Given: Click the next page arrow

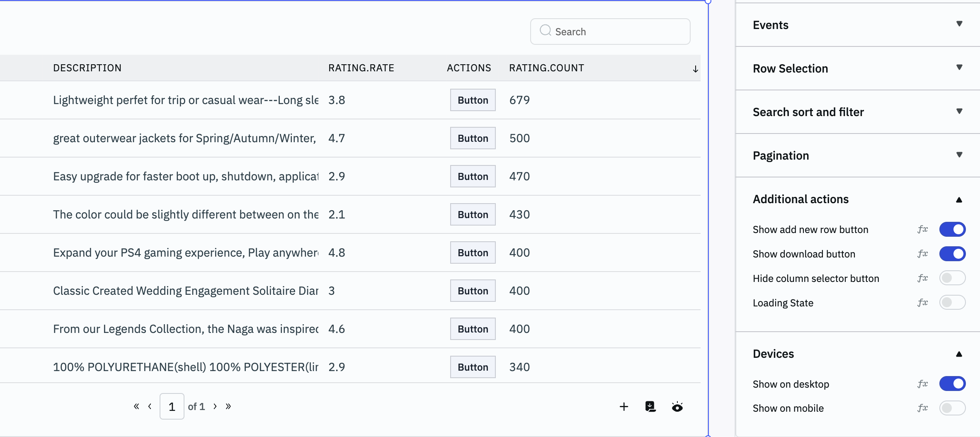Looking at the screenshot, I should pos(215,406).
